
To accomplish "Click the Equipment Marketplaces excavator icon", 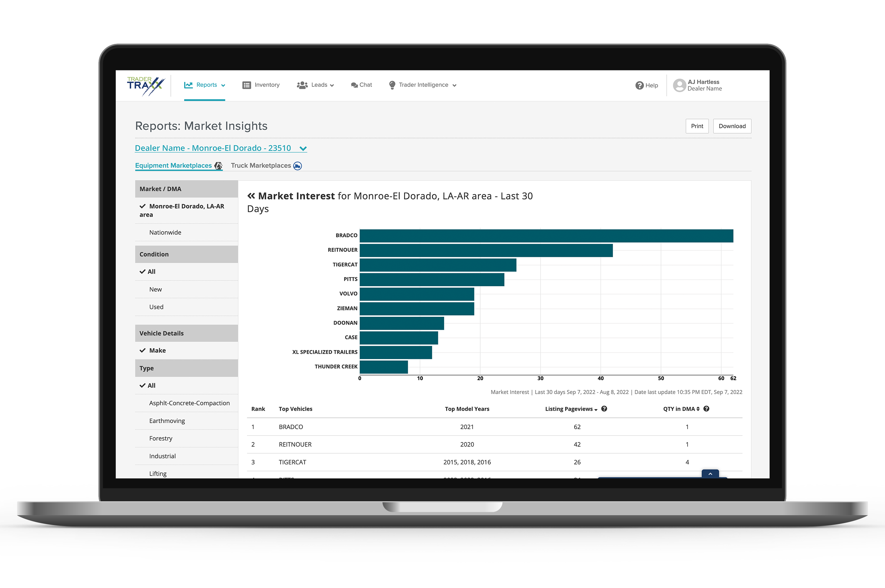I will point(218,165).
